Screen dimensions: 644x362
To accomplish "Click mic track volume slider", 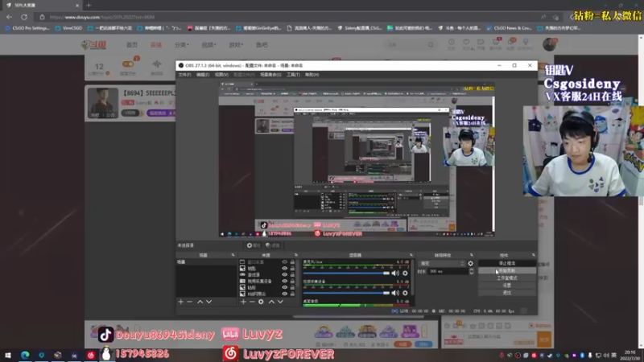I will coord(346,273).
